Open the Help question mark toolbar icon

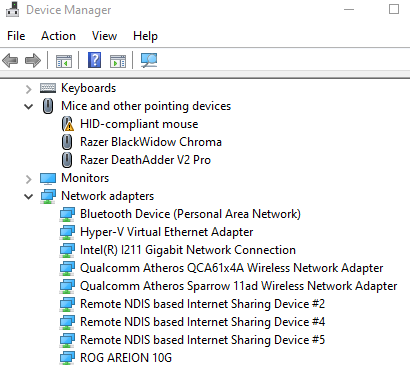[95, 60]
